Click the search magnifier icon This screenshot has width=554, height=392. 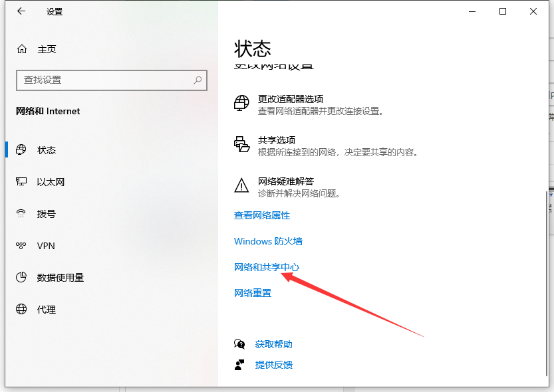[x=198, y=80]
